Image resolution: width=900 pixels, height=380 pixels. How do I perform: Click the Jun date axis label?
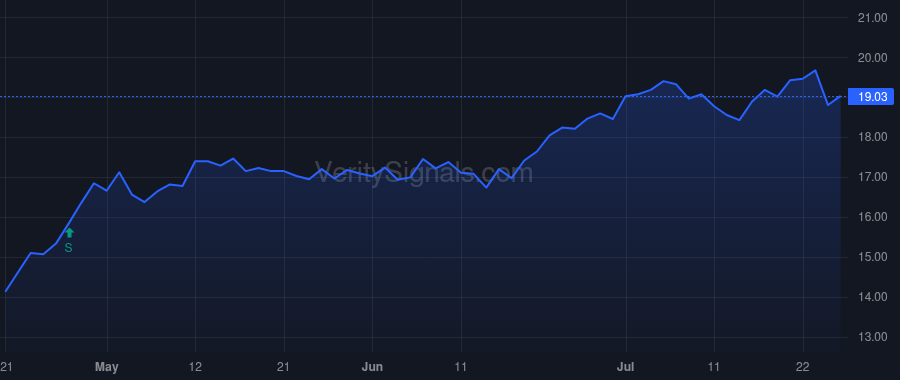coord(373,367)
